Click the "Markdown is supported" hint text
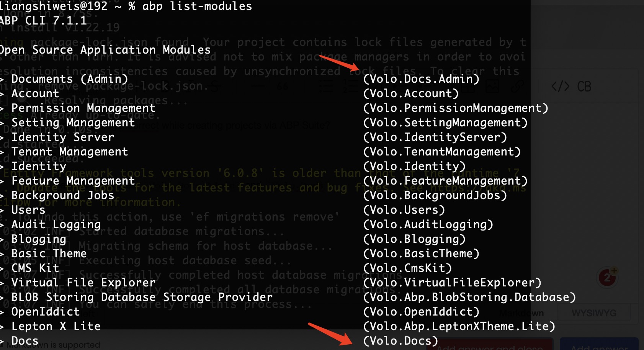The image size is (644, 350). coord(54,345)
